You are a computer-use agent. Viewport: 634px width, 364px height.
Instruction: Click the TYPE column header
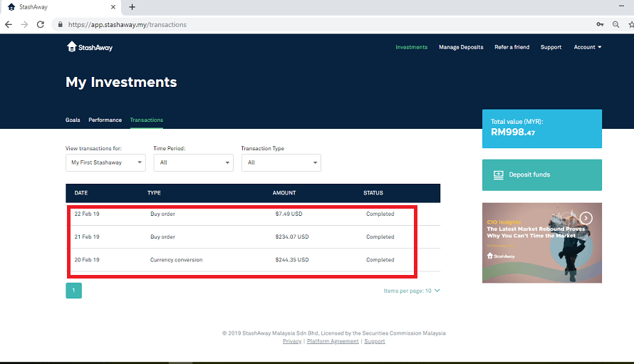tap(154, 193)
